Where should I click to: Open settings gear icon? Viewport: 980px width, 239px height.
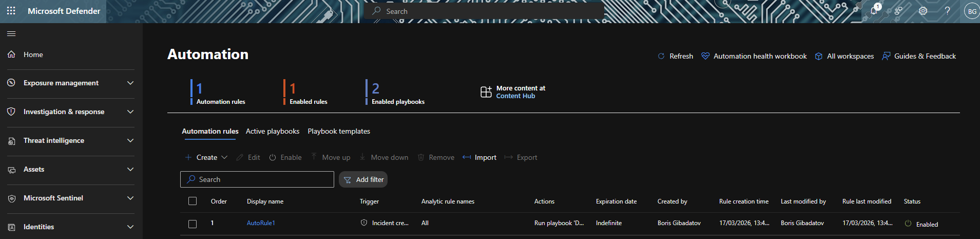pos(923,11)
